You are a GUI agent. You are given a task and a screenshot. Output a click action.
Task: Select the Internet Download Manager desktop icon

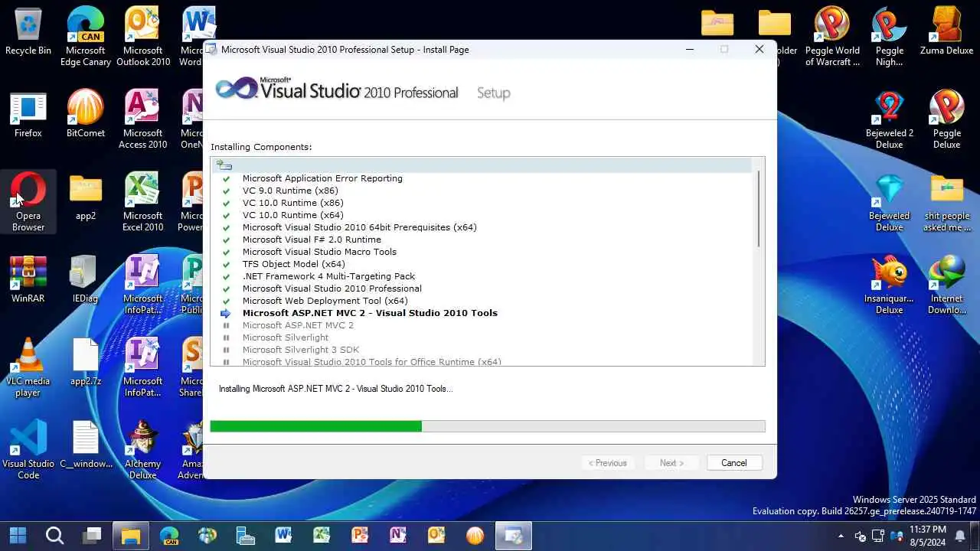click(x=947, y=285)
